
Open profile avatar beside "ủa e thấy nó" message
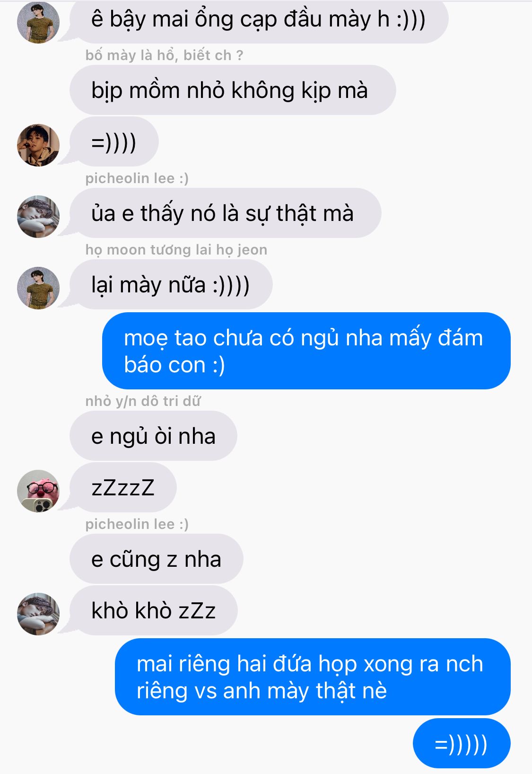pyautogui.click(x=38, y=217)
